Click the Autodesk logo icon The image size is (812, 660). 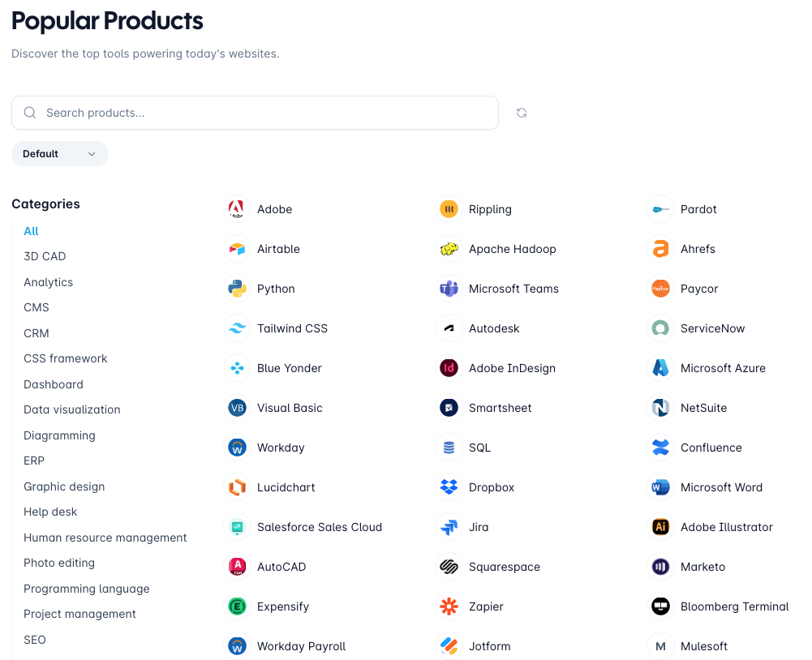tap(449, 328)
